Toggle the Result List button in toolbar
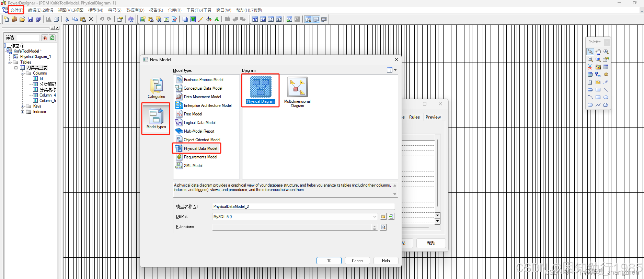 tap(324, 19)
